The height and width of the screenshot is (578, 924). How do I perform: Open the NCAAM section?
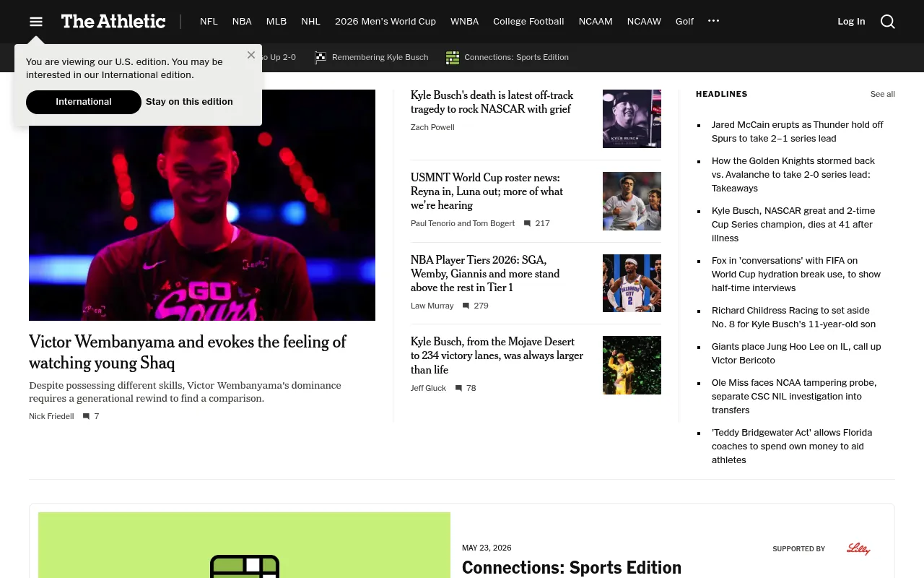coord(596,22)
